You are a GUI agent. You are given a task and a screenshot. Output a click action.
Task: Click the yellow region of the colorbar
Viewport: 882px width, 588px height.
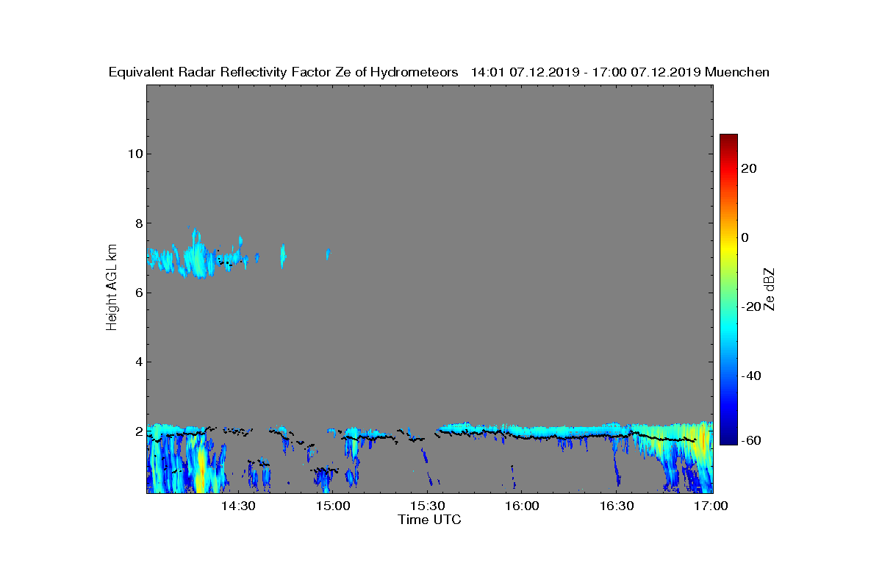click(728, 246)
